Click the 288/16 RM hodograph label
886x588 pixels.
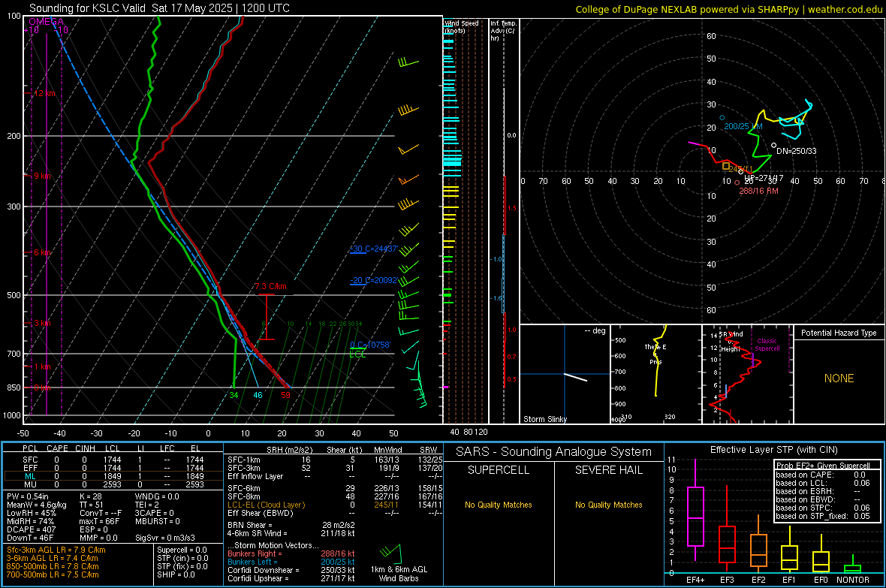(758, 191)
